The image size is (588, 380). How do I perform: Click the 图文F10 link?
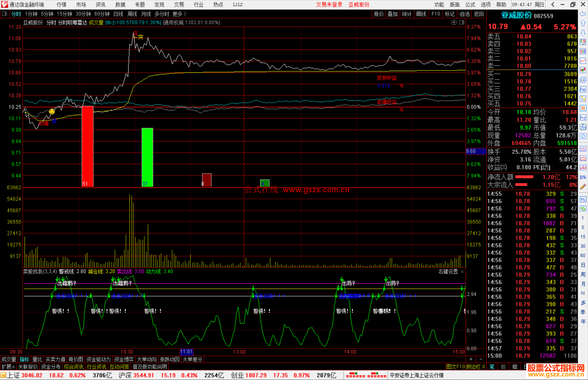click(455, 367)
